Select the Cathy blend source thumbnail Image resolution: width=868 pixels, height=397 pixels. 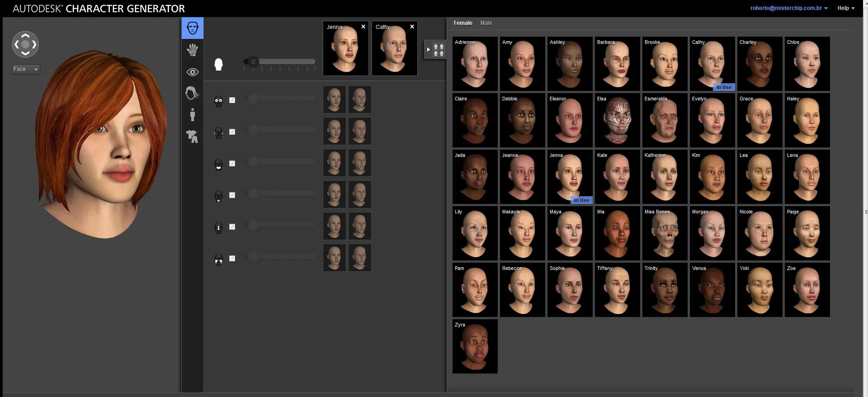[x=395, y=48]
